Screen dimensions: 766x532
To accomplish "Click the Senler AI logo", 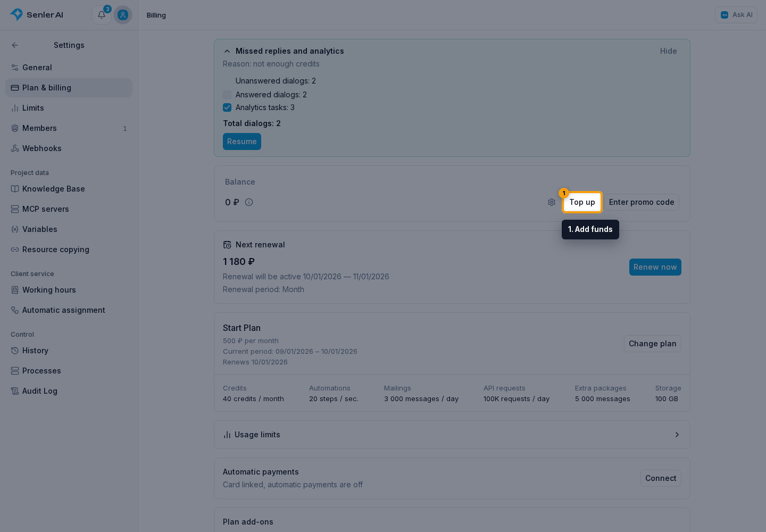I will 36,15.
